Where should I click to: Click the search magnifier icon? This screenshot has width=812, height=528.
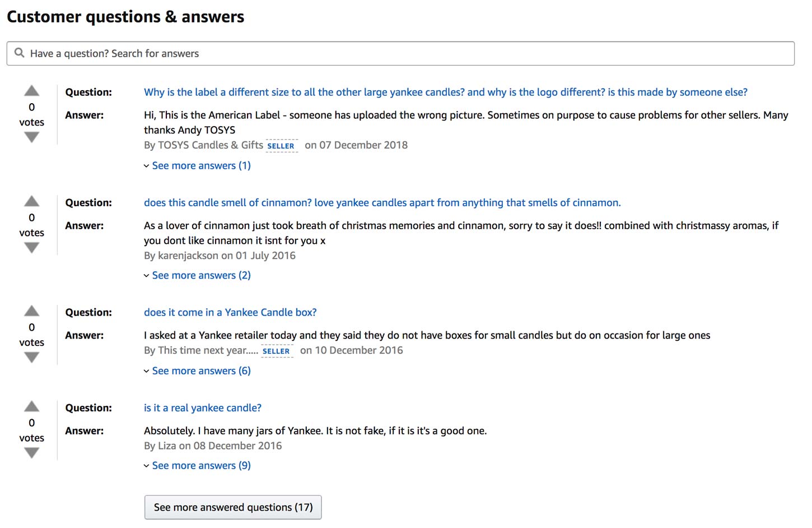tap(20, 53)
